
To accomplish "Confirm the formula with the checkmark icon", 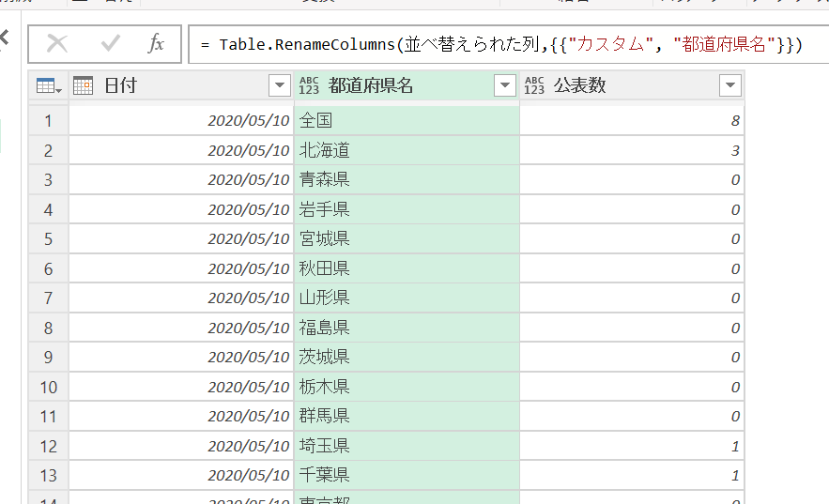I will tap(111, 44).
